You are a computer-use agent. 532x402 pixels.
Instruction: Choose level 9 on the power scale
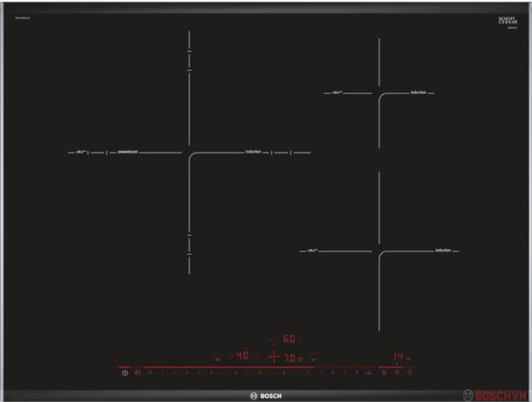click(356, 372)
